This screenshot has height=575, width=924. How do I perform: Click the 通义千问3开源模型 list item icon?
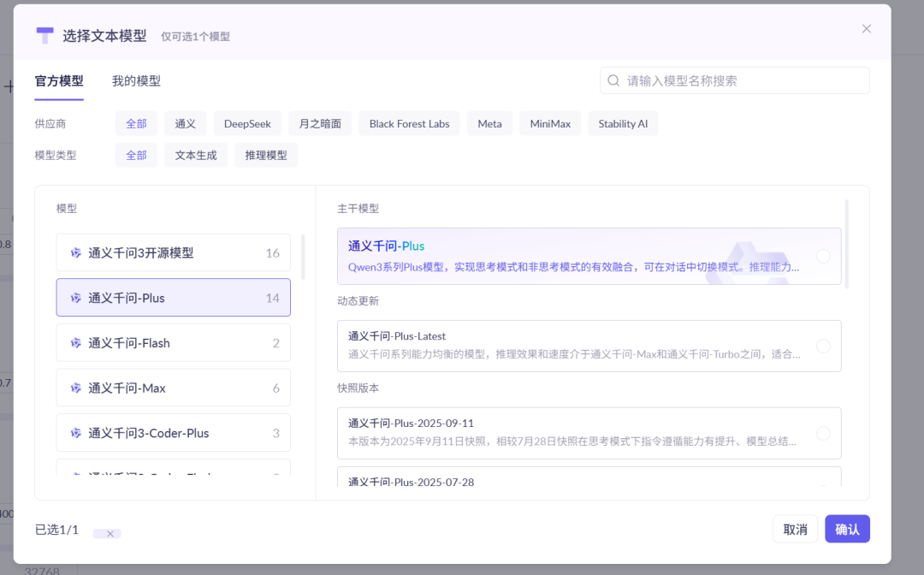click(77, 252)
